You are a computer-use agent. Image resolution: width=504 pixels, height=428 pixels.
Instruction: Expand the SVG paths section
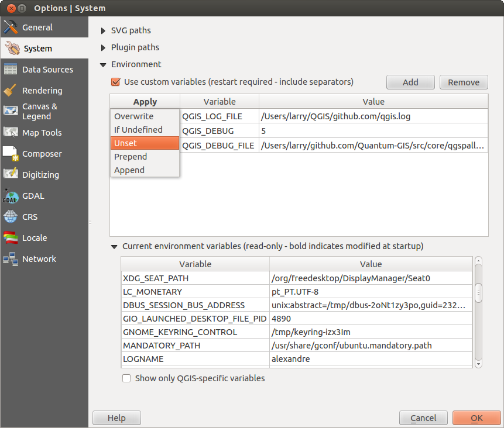(104, 30)
